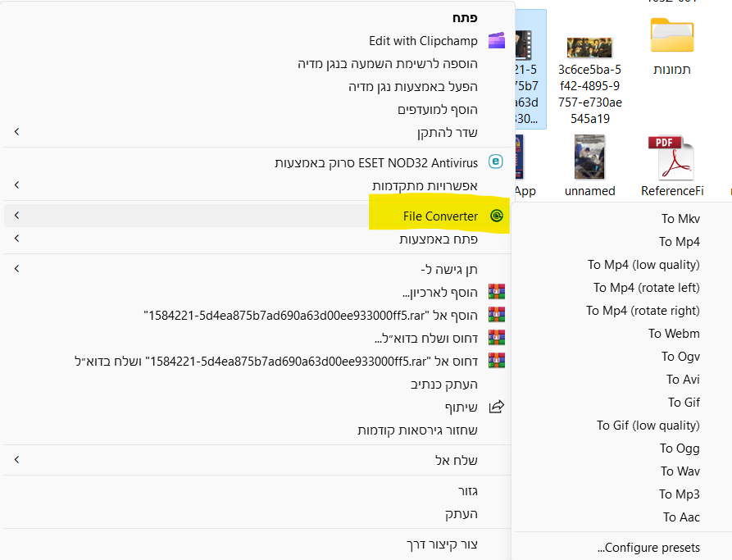Expand the פתח באמצעות submenu arrow
Image resolution: width=732 pixels, height=560 pixels.
click(17, 239)
